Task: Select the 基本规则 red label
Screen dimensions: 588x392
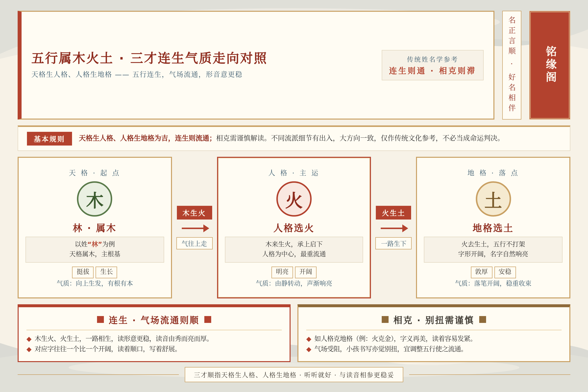Action: tap(49, 138)
